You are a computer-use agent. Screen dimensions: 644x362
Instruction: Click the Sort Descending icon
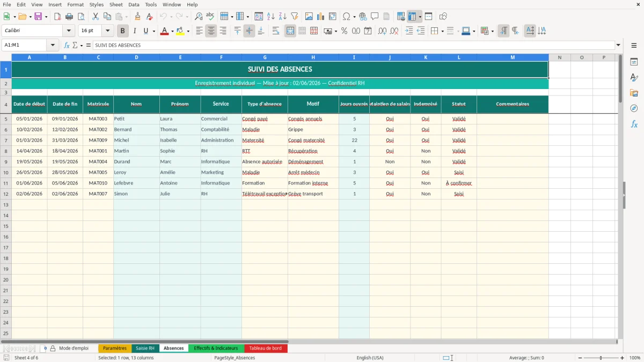283,17
